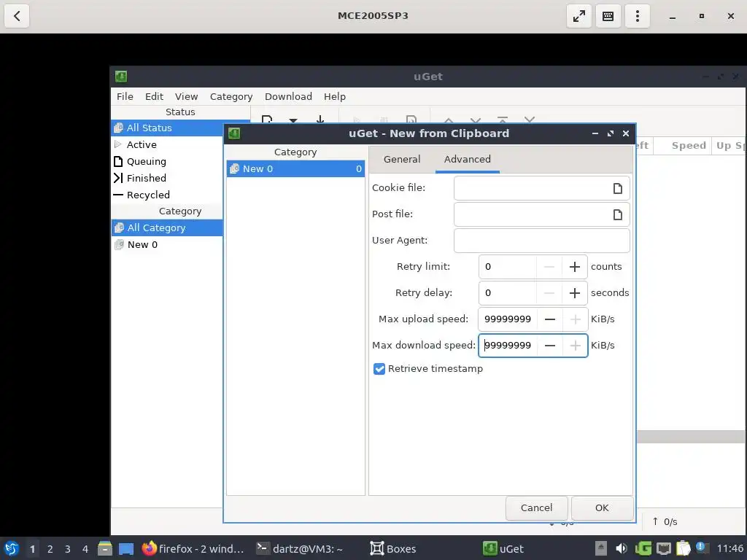The image size is (747, 560).
Task: Click the network tray icon
Action: point(664,548)
